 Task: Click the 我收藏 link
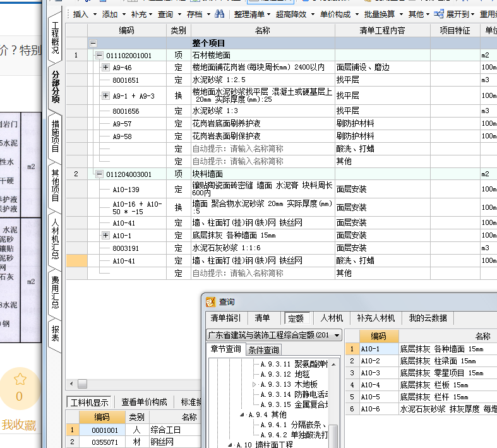19,425
